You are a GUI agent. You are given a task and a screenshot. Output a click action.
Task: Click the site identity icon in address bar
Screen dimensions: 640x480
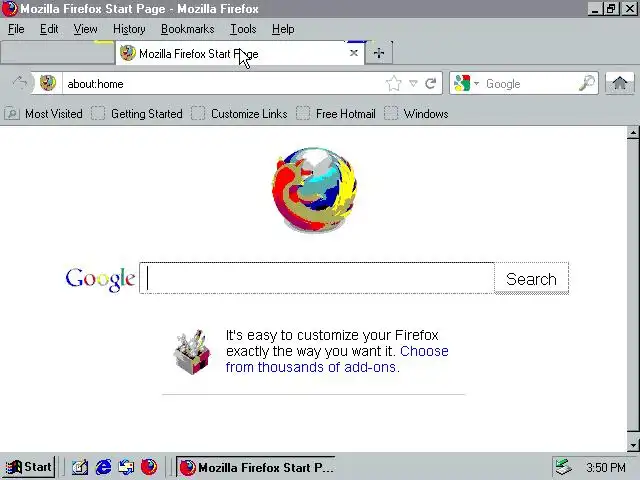(47, 83)
